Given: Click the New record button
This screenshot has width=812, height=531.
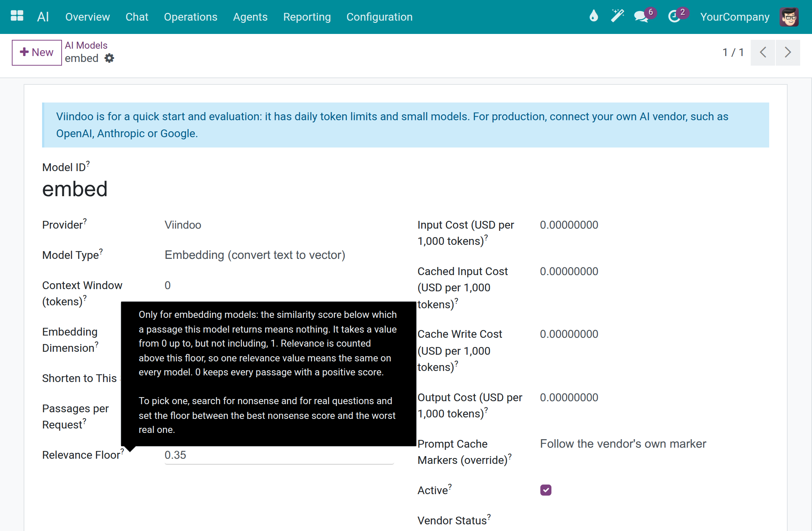Looking at the screenshot, I should click(37, 52).
